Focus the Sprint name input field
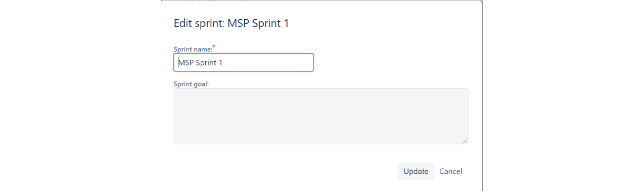 click(x=244, y=62)
